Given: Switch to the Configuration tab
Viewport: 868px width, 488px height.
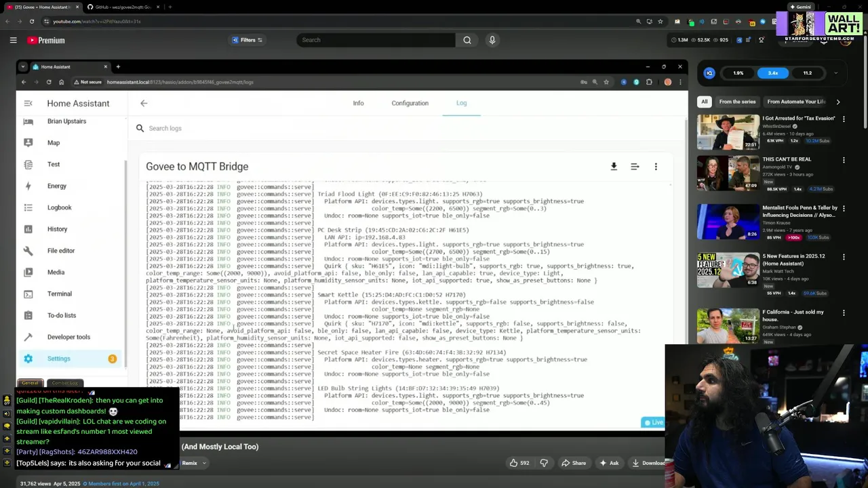Looking at the screenshot, I should point(410,103).
